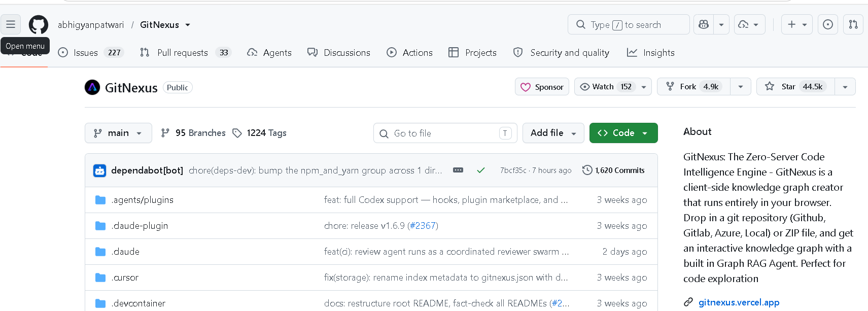The width and height of the screenshot is (868, 311).
Task: Open pull request link #2367
Action: coord(423,226)
